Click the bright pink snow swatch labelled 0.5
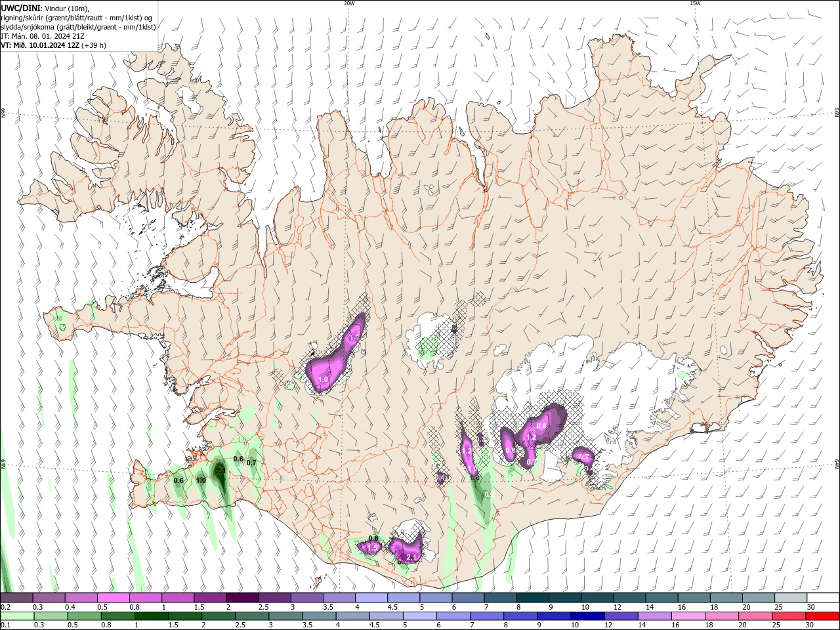The height and width of the screenshot is (630, 840). pos(113,597)
